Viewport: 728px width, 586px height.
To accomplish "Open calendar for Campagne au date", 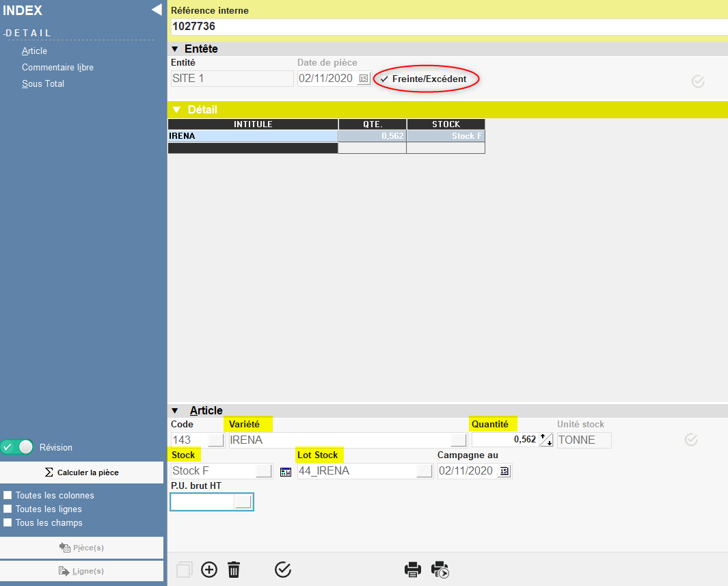I will [504, 471].
